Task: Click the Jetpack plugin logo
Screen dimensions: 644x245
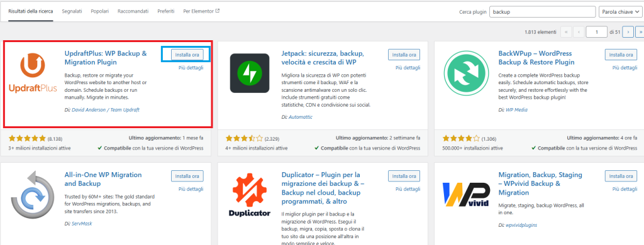Action: (x=250, y=73)
